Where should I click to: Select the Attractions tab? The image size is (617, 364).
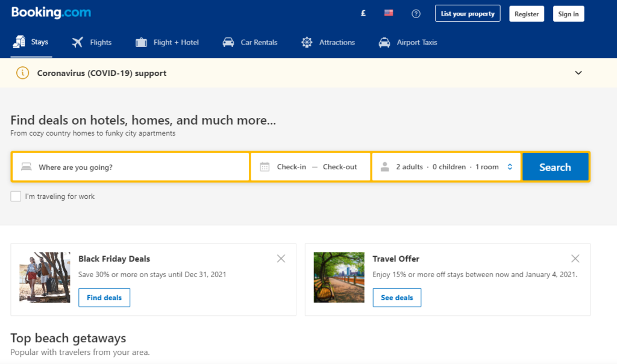328,42
